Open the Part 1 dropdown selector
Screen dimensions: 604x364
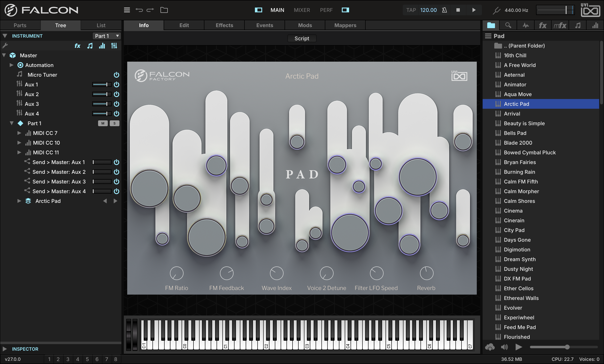[x=107, y=36]
